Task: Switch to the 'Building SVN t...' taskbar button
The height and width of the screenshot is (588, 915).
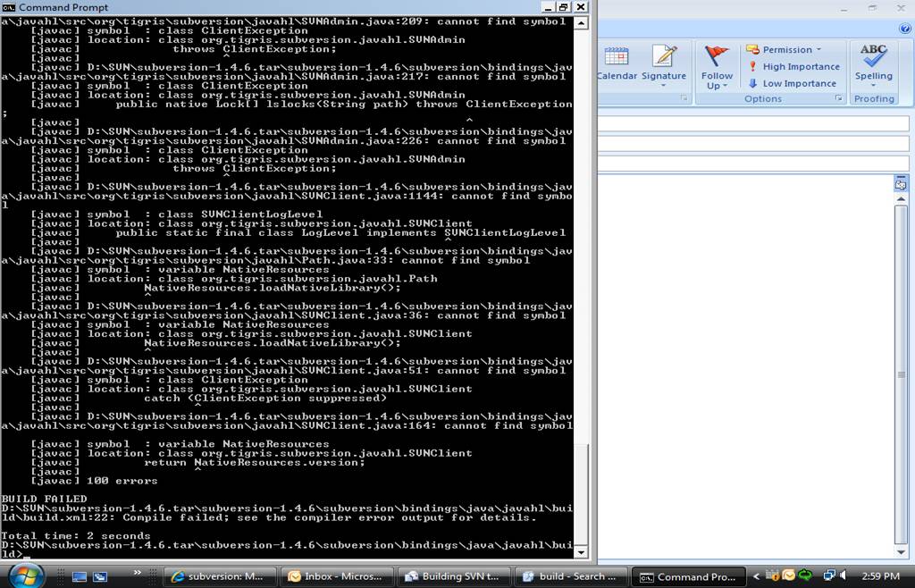Action: (454, 576)
